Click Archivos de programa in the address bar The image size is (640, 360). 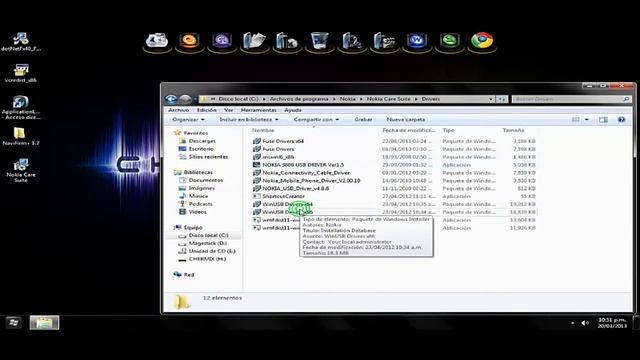(x=299, y=99)
